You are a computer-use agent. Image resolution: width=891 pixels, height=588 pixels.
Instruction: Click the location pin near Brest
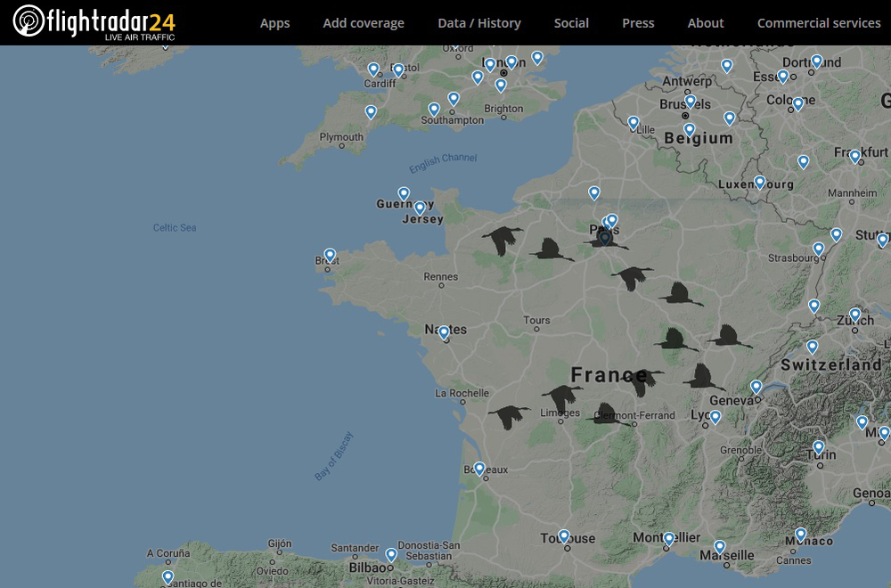(x=328, y=254)
